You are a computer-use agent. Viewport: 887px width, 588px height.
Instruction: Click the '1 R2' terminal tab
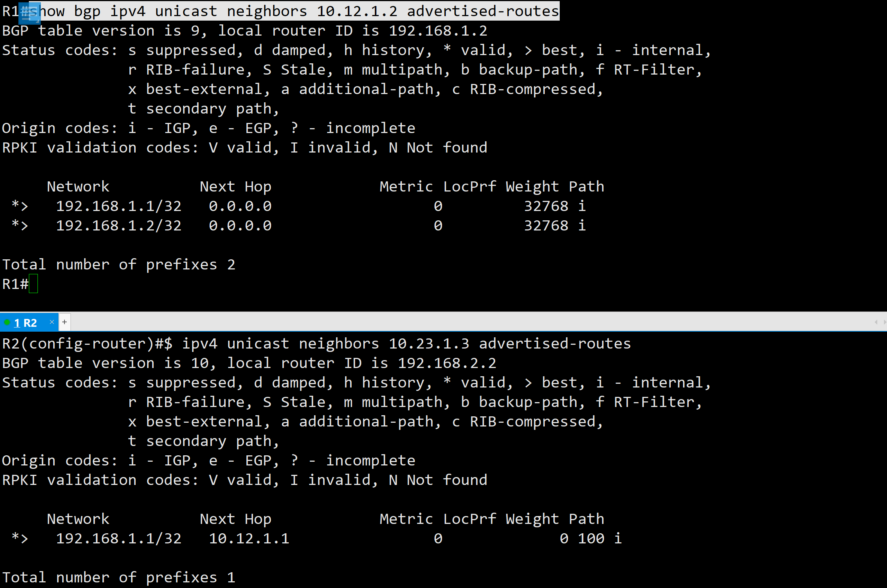pos(27,322)
